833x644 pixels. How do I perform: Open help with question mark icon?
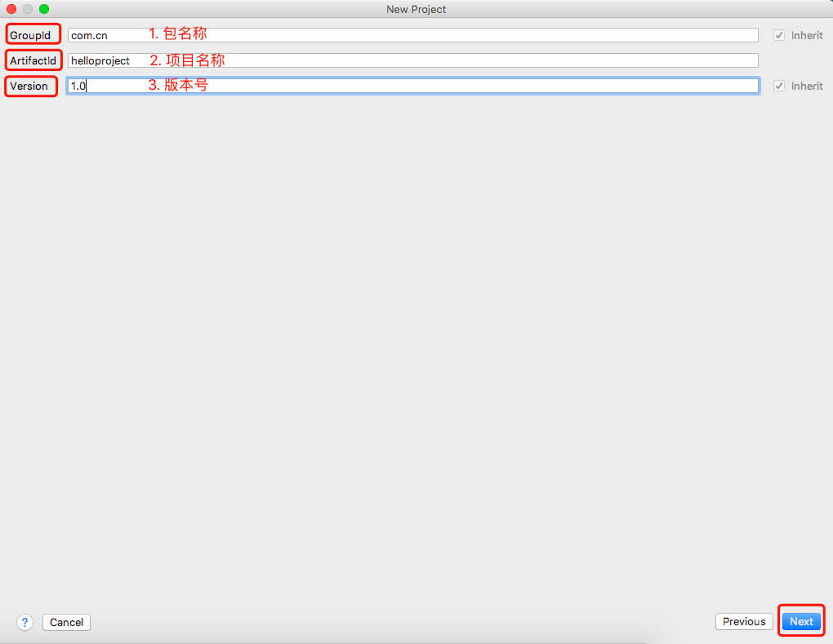(24, 622)
